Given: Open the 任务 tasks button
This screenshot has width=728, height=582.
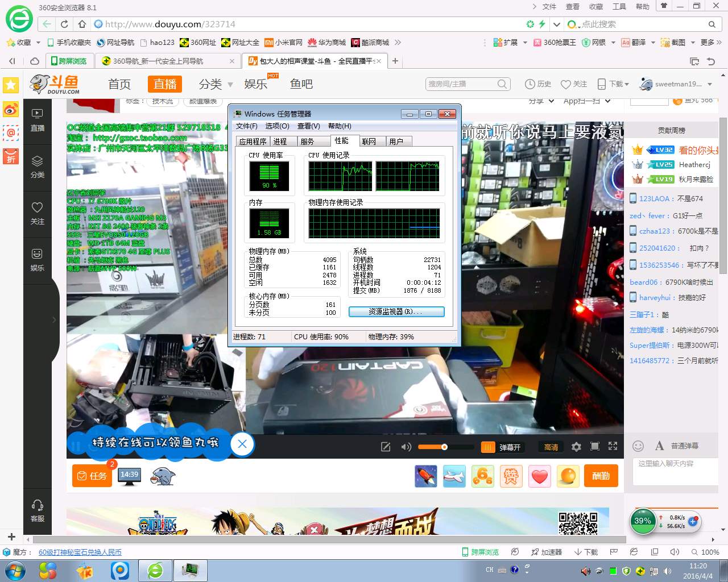Looking at the screenshot, I should tap(92, 476).
